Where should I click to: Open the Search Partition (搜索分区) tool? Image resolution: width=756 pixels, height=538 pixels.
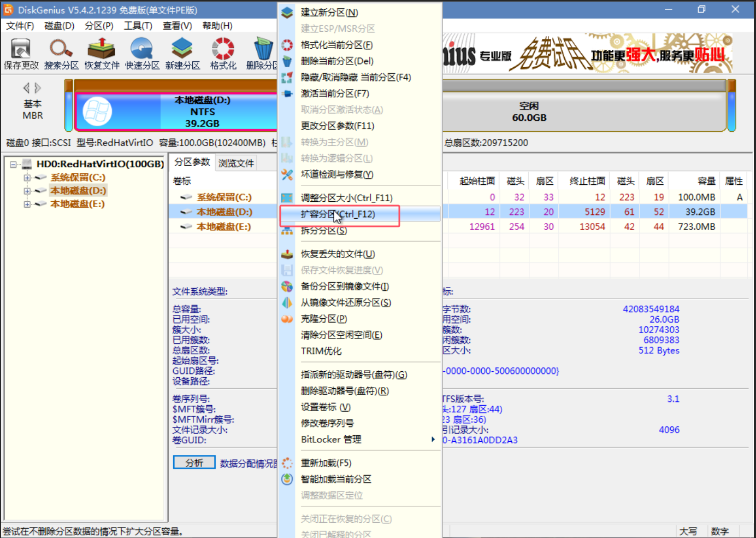(61, 54)
